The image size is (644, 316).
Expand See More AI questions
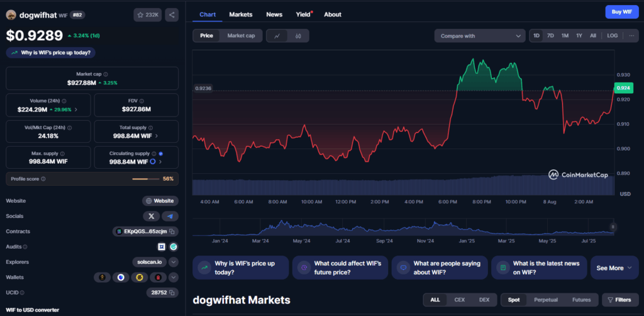pos(614,268)
